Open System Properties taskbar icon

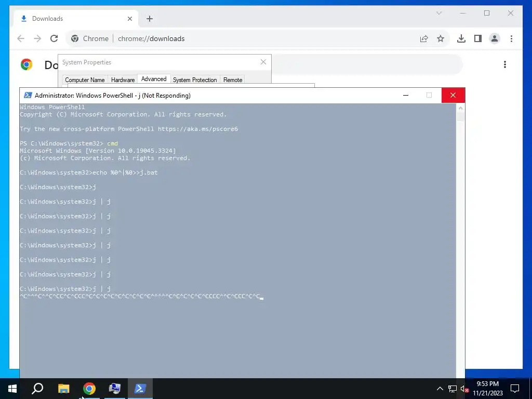pyautogui.click(x=115, y=389)
